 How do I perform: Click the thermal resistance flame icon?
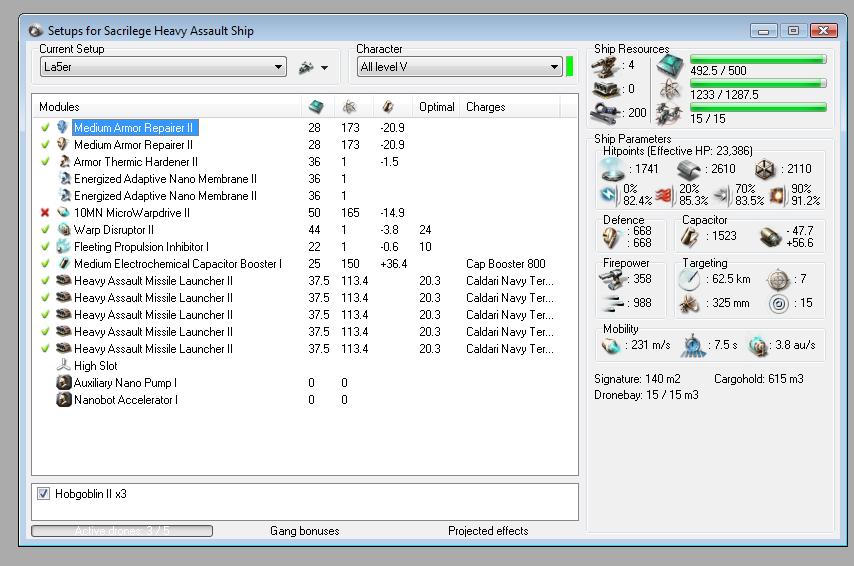(665, 194)
